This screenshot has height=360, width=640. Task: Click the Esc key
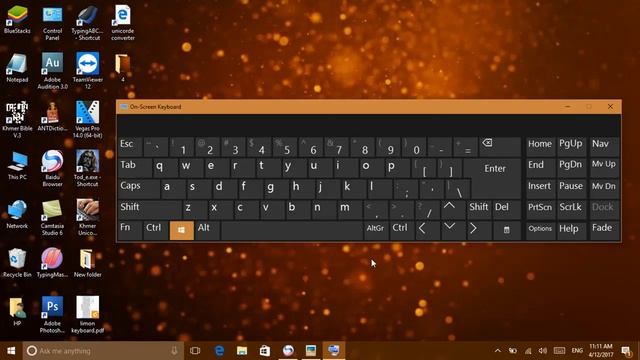[130, 147]
